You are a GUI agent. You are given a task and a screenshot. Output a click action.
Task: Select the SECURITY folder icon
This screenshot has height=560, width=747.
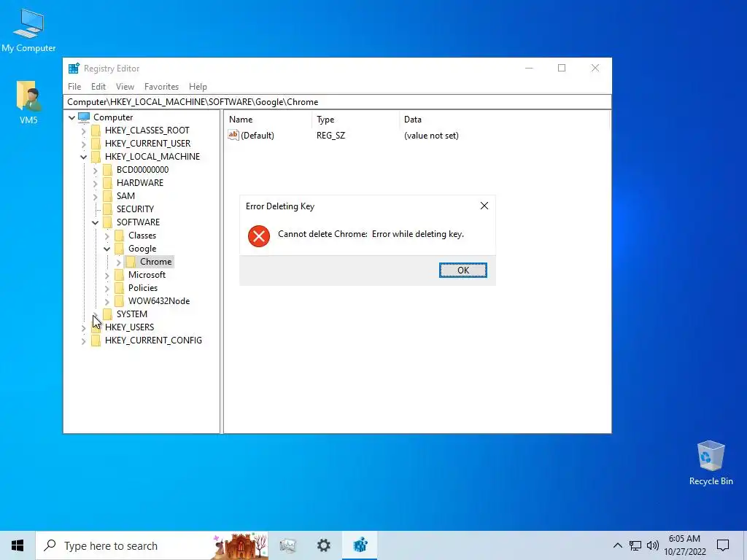pyautogui.click(x=108, y=209)
